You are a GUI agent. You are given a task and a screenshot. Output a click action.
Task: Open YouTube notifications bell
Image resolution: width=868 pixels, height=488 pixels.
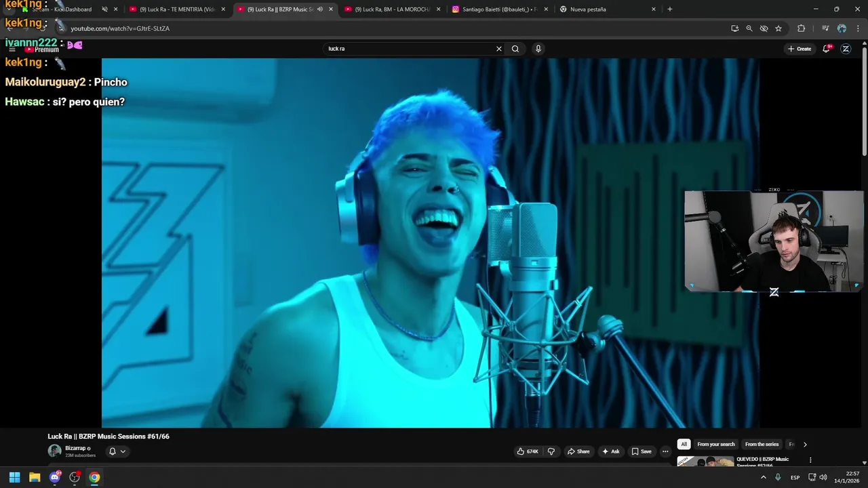pos(827,49)
